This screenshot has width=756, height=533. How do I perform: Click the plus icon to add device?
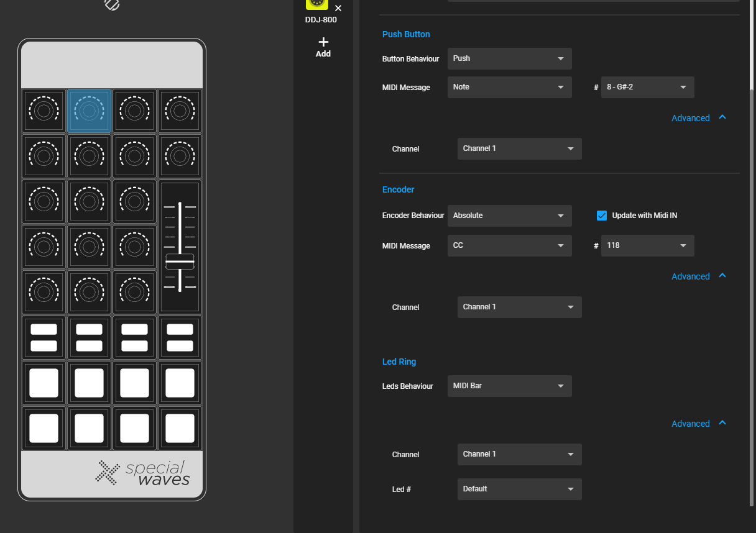click(x=323, y=42)
